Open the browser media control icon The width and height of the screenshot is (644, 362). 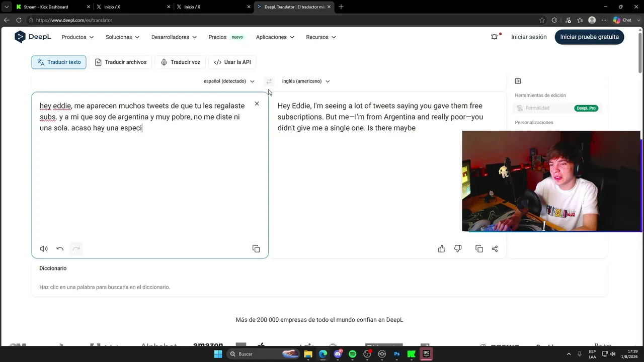point(568,20)
